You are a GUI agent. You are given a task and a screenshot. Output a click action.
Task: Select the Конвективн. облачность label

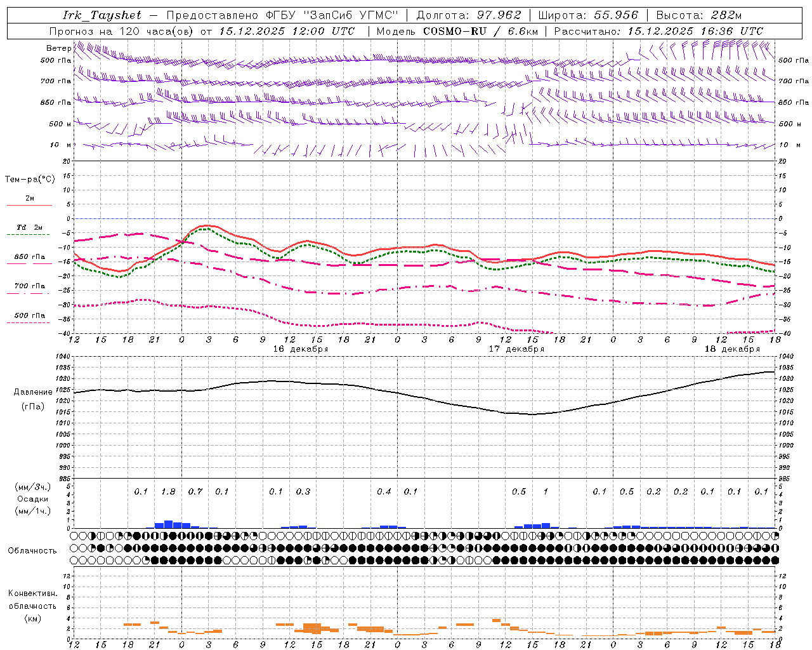click(32, 600)
